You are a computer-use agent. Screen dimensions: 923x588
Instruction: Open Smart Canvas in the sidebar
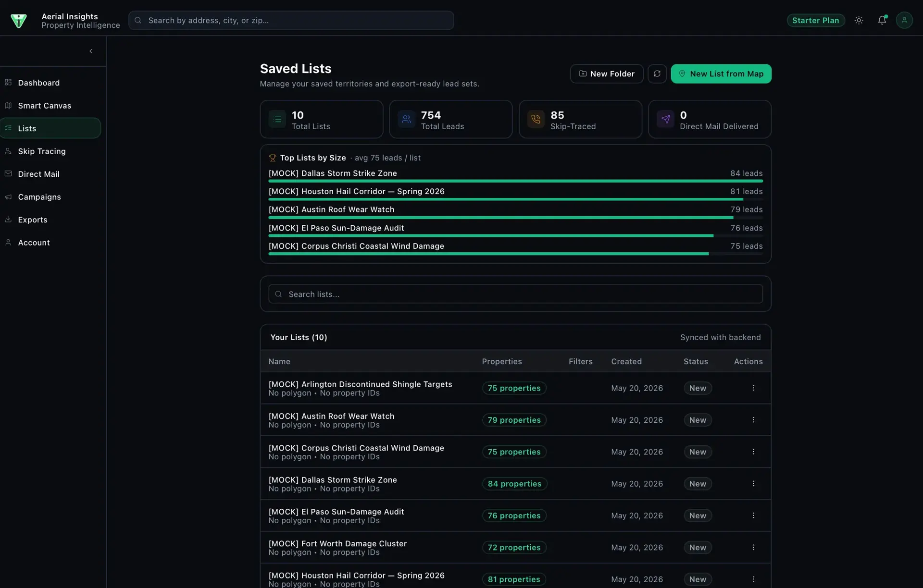[x=50, y=106]
